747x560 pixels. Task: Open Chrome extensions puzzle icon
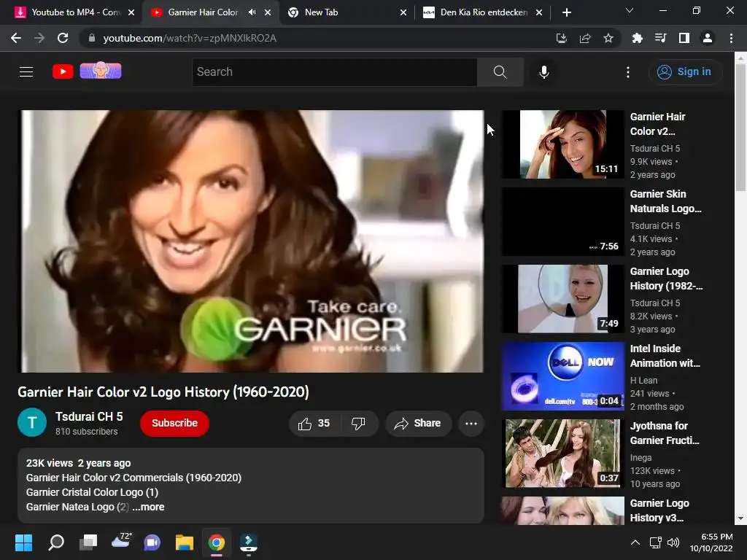pos(637,38)
